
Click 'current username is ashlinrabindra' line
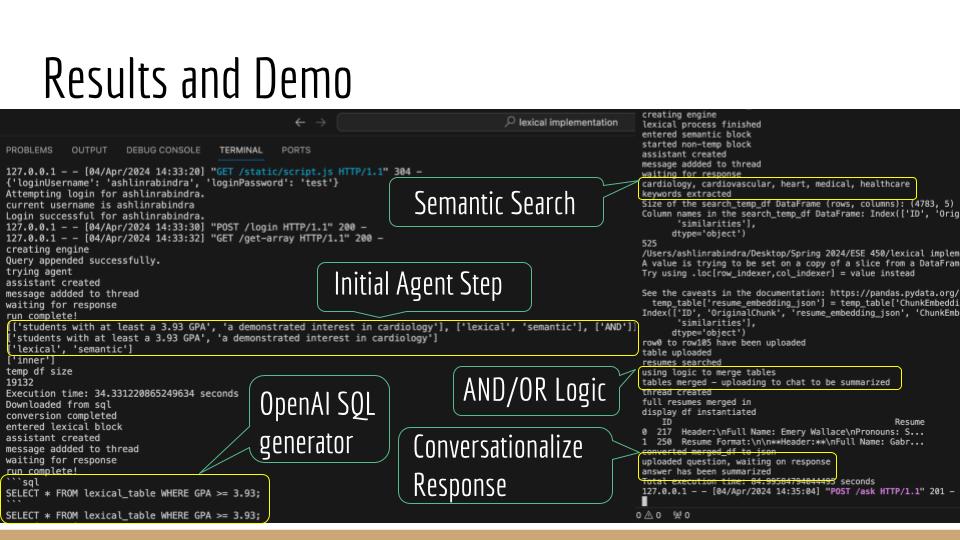(x=100, y=205)
